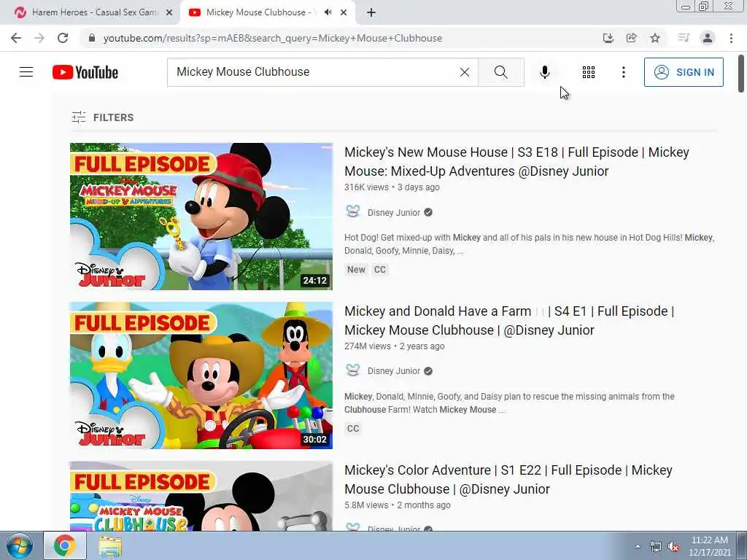The height and width of the screenshot is (560, 747).
Task: Click the install app icon in address bar
Action: 608,38
